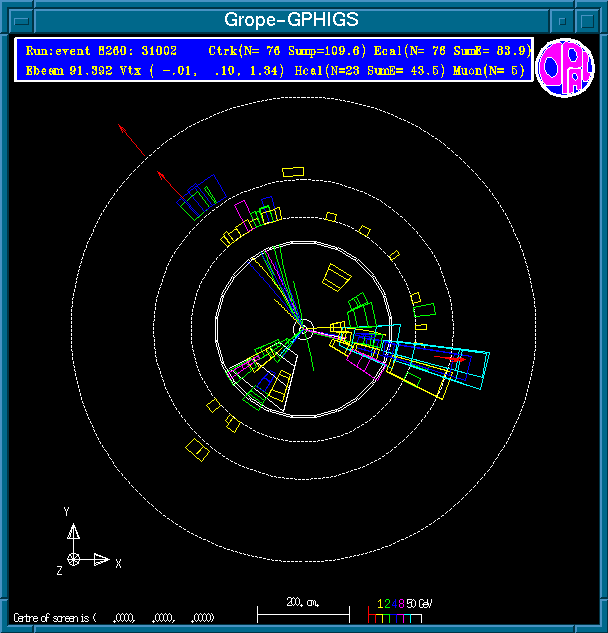Click the red arrow inside right-side jet

click(455, 358)
